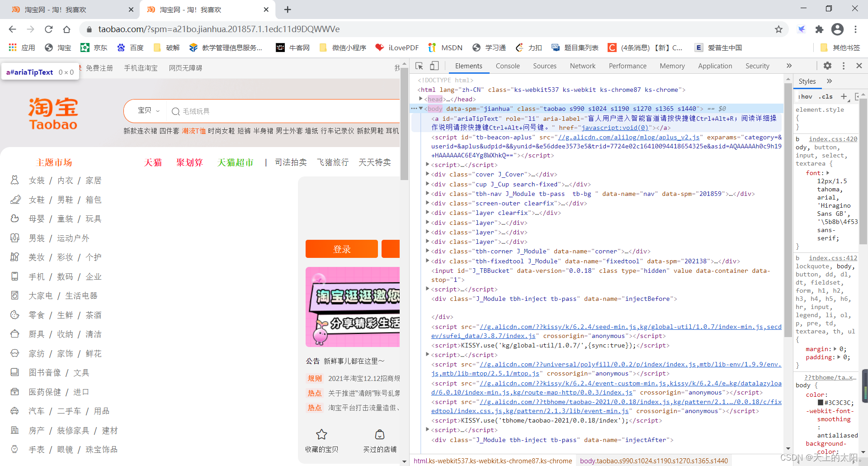Click the #3C3C3C color swatch
The width and height of the screenshot is (868, 466).
(x=821, y=403)
